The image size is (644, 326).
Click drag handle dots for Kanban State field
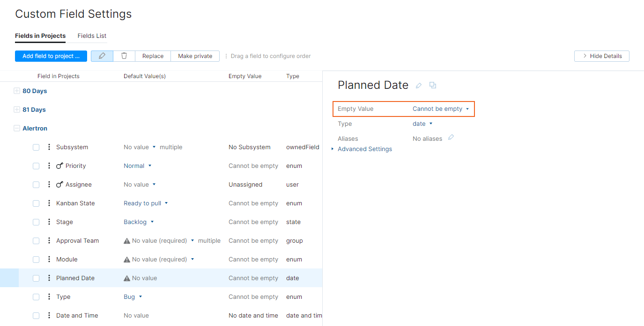49,203
